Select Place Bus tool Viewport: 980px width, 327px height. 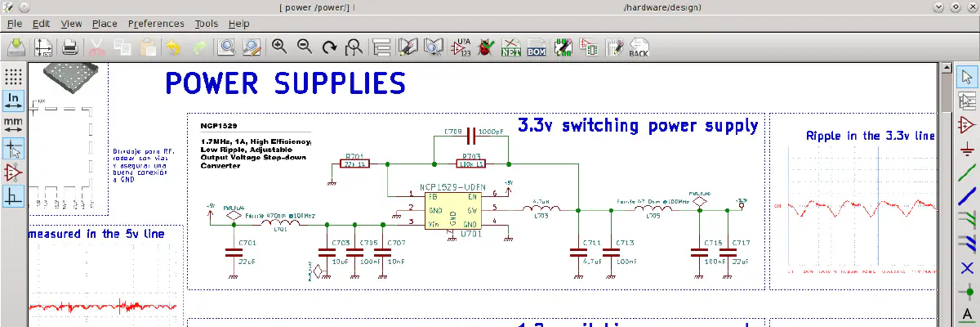967,196
